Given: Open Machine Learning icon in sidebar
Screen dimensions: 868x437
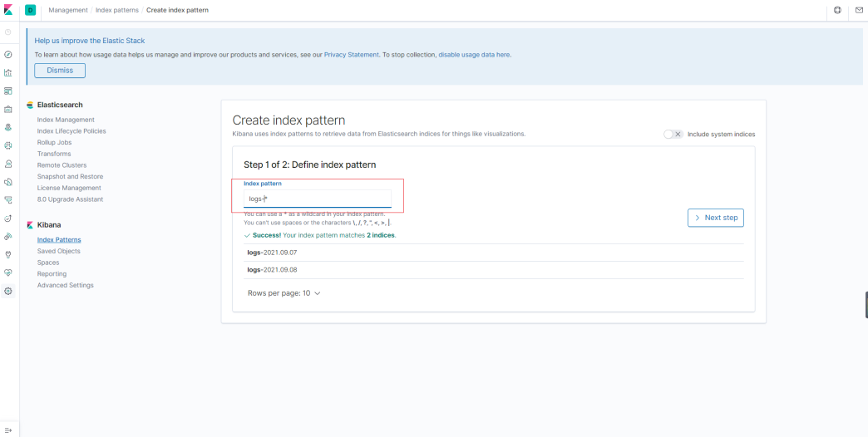Looking at the screenshot, I should (7, 145).
